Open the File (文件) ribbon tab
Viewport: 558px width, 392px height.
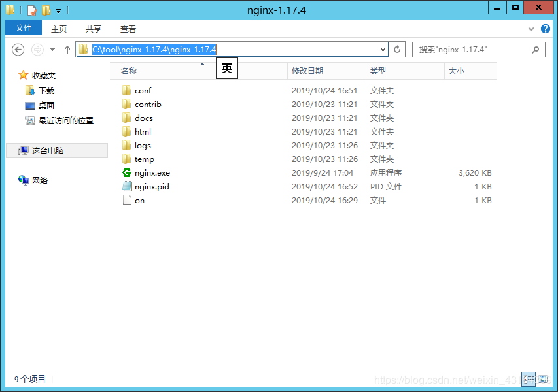coord(24,27)
